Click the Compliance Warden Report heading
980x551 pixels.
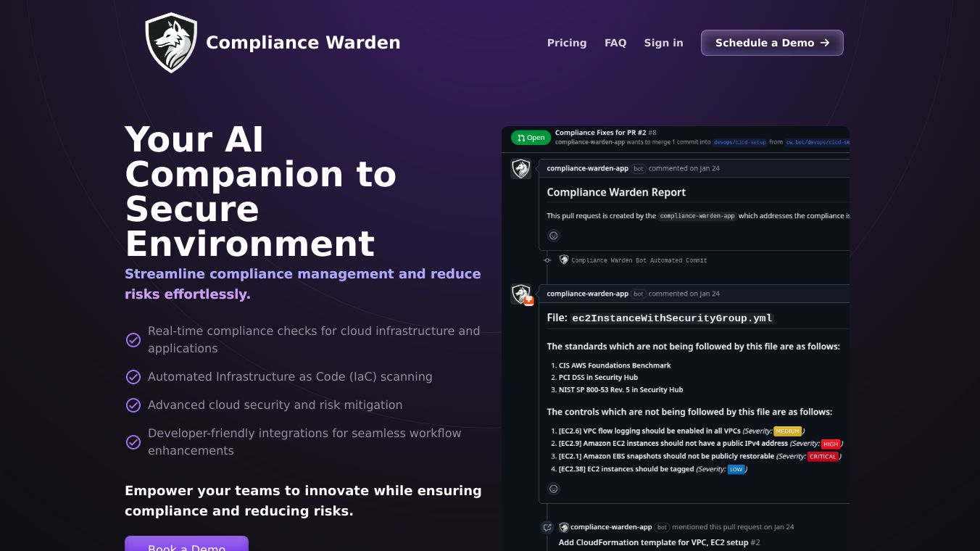coord(616,192)
